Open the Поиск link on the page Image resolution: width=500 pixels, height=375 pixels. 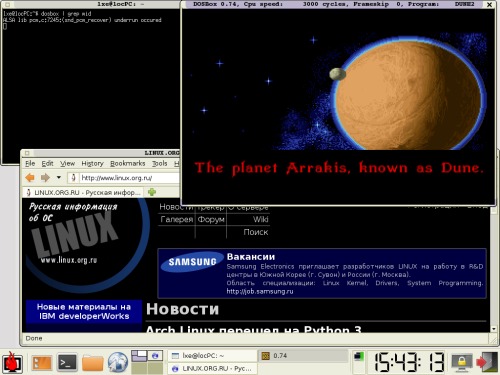[x=256, y=232]
